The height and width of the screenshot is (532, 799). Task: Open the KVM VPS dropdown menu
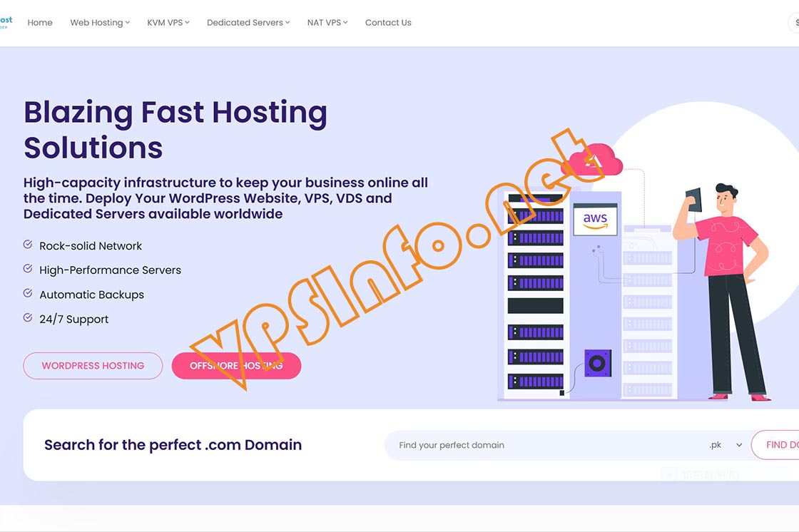[168, 22]
